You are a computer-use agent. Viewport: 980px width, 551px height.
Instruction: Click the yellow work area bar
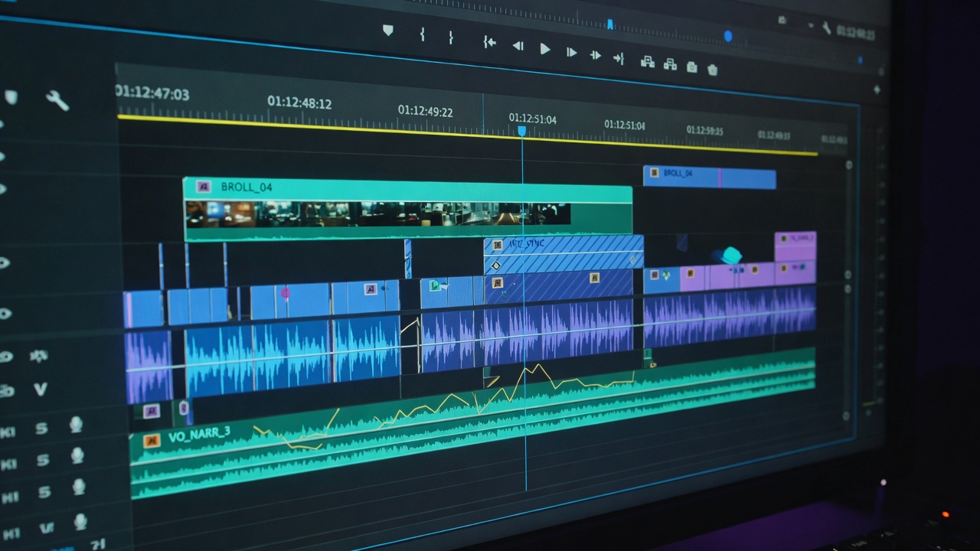[x=467, y=135]
